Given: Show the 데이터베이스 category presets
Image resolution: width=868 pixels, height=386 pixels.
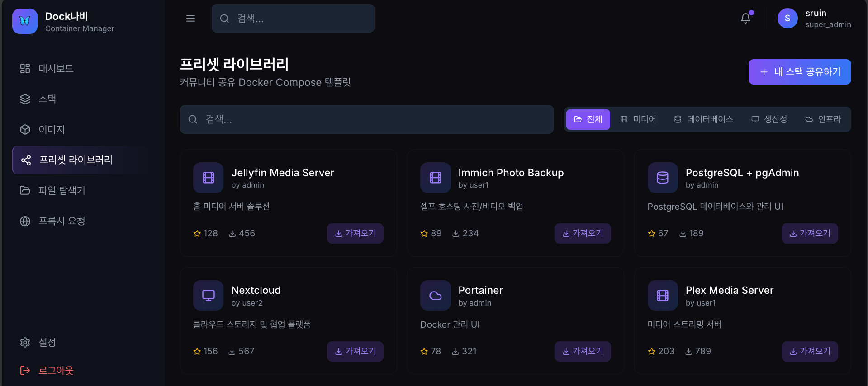Looking at the screenshot, I should (703, 119).
